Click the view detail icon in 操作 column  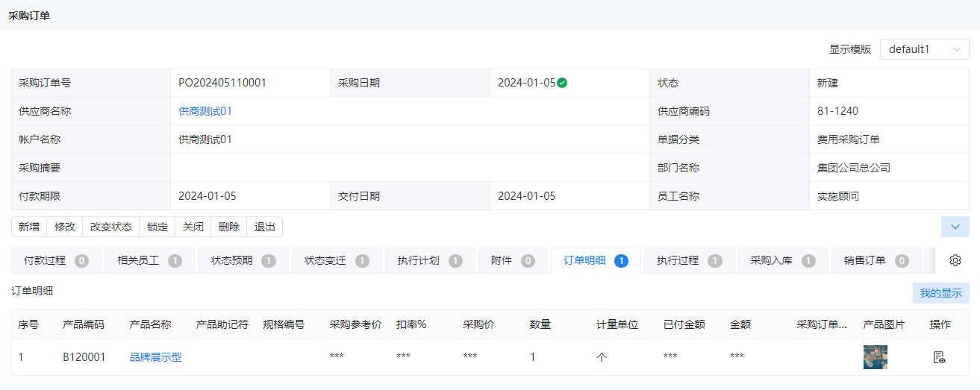[x=939, y=357]
